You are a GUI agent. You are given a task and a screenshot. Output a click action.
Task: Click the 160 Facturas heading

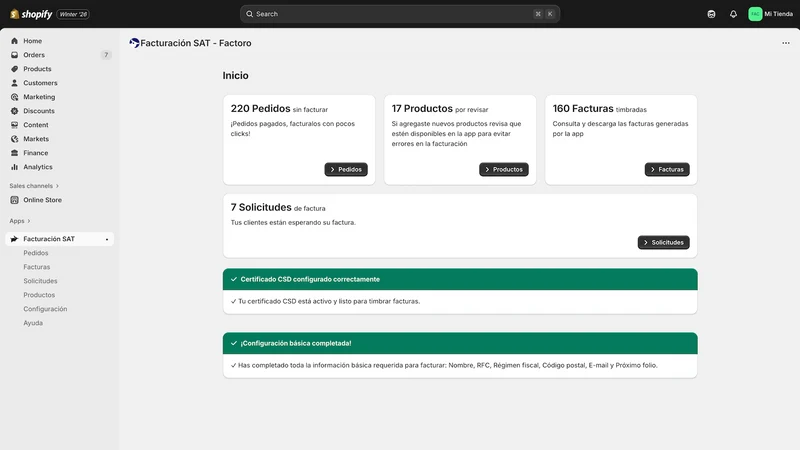[583, 109]
